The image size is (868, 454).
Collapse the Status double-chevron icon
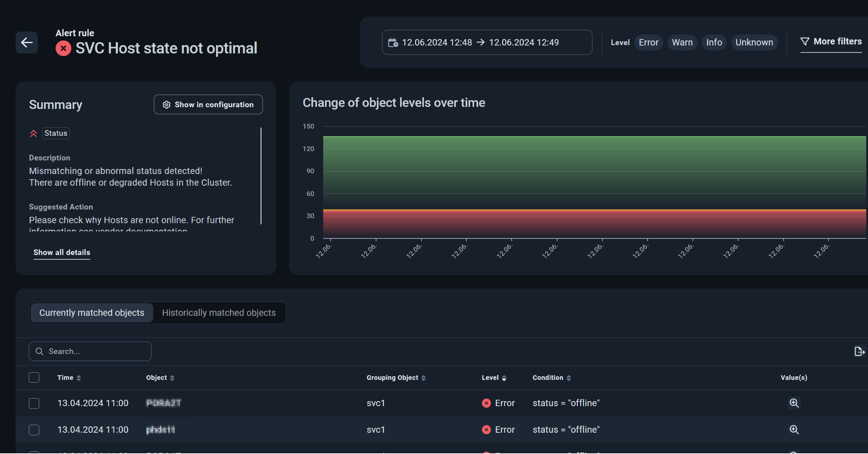[x=33, y=134]
